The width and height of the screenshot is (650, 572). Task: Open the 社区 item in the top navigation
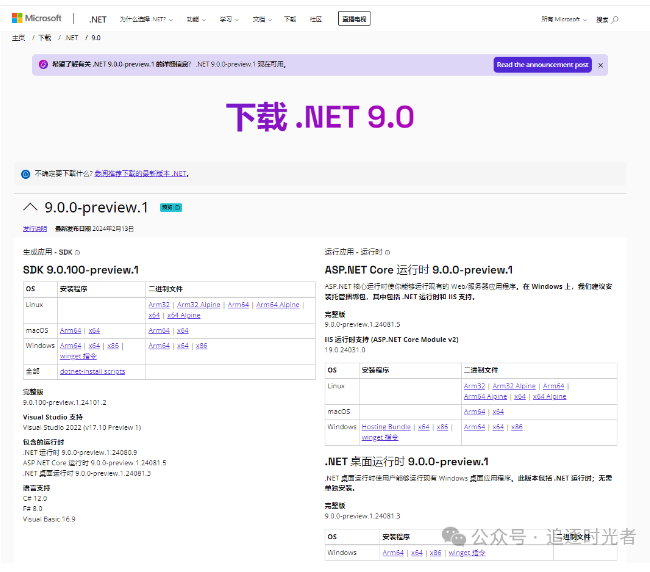(x=316, y=19)
